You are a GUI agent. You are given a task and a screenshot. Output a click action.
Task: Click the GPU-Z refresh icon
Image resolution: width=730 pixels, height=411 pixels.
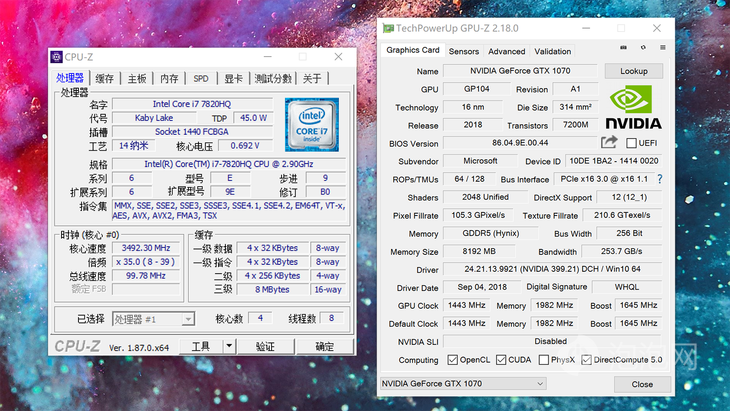click(x=643, y=47)
